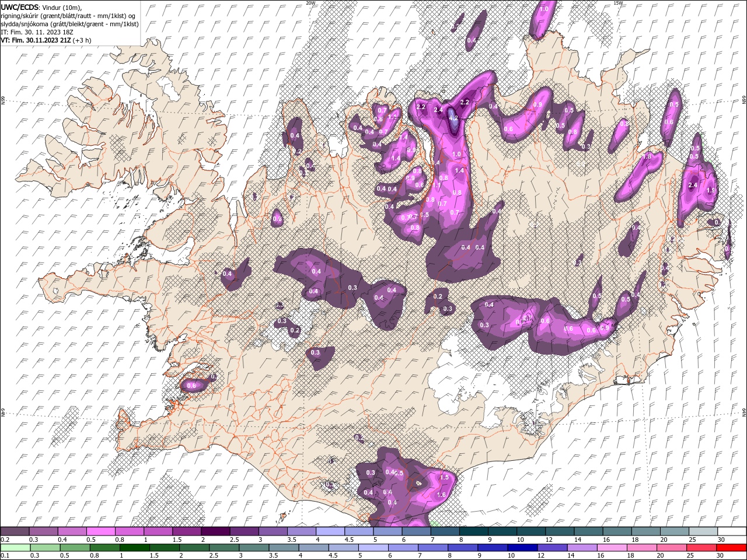Click the 'UWC/ECDS: Vindur (10m),' title line
The width and height of the screenshot is (747, 560).
[x=41, y=6]
